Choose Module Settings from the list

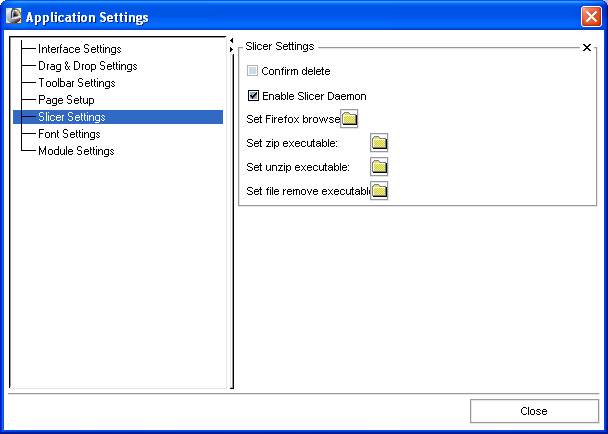click(76, 151)
